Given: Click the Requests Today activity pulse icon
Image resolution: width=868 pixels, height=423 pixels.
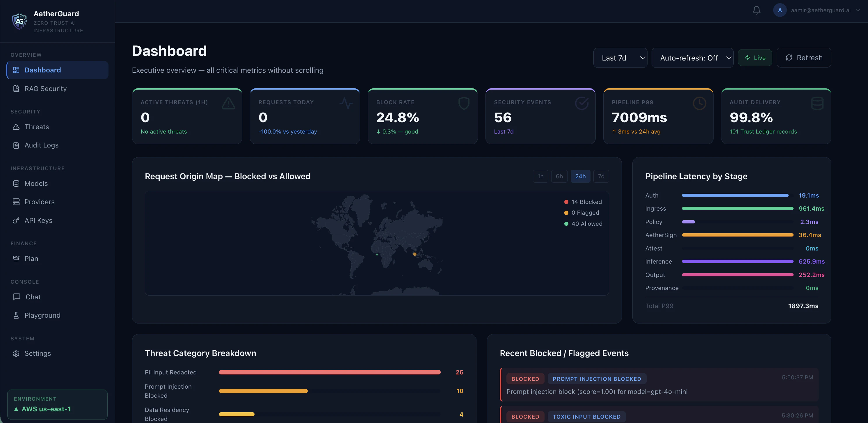Looking at the screenshot, I should pos(346,103).
